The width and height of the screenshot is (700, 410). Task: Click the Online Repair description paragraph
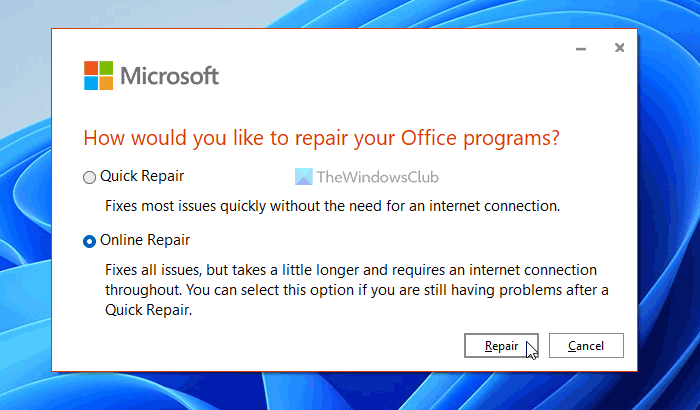click(x=357, y=289)
